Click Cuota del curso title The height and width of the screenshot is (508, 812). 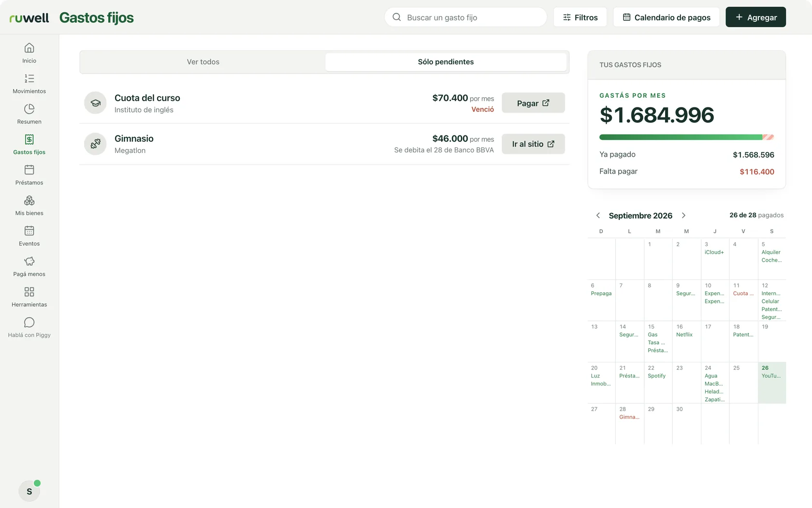[x=147, y=98]
